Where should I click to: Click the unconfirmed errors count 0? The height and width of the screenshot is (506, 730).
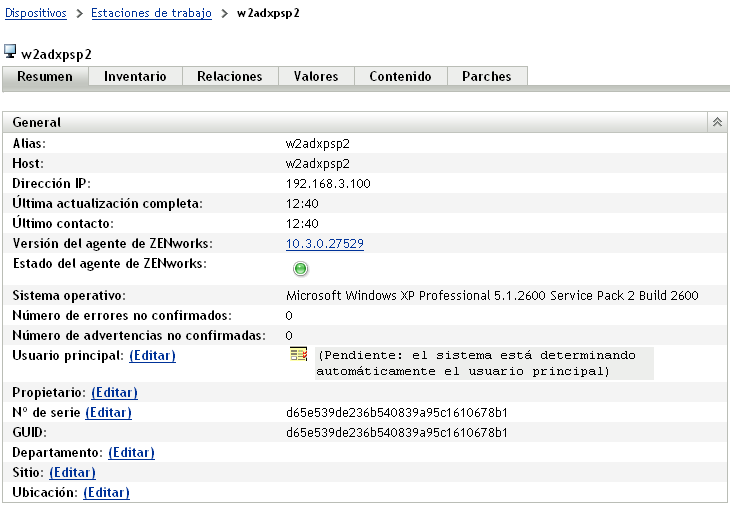289,316
